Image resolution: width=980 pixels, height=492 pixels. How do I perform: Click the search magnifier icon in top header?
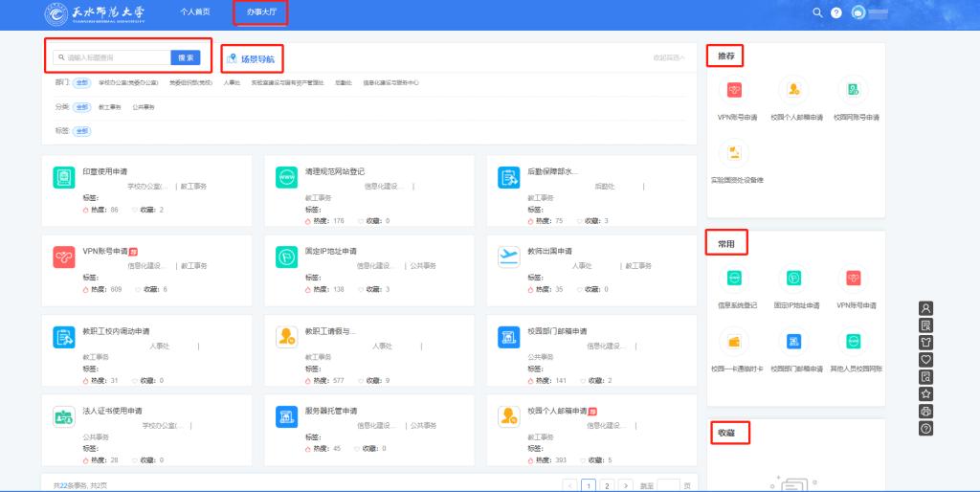[816, 12]
